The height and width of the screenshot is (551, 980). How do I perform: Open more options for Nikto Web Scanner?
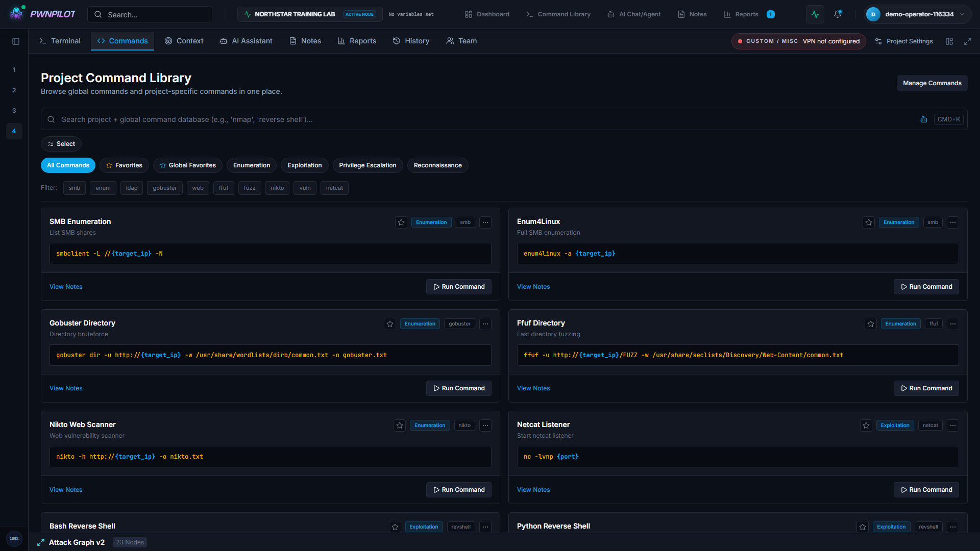[485, 425]
